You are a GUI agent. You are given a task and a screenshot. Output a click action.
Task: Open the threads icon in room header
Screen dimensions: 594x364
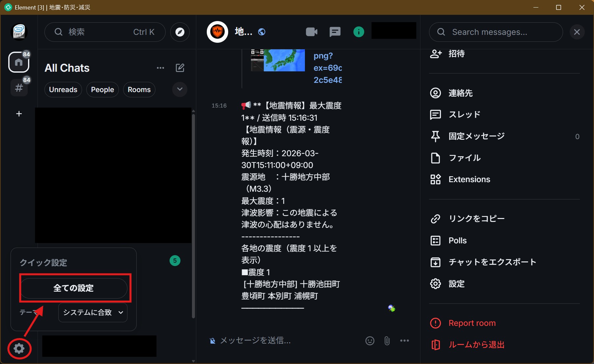335,32
